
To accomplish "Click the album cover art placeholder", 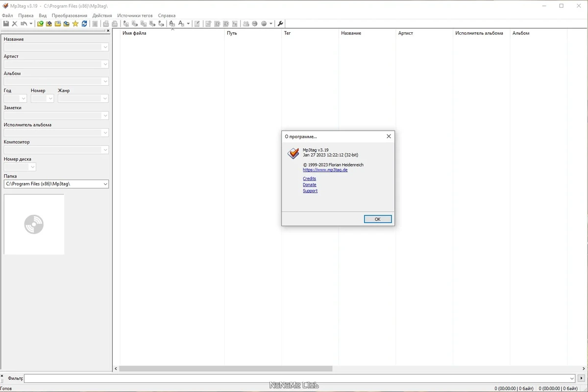I will 34,224.
